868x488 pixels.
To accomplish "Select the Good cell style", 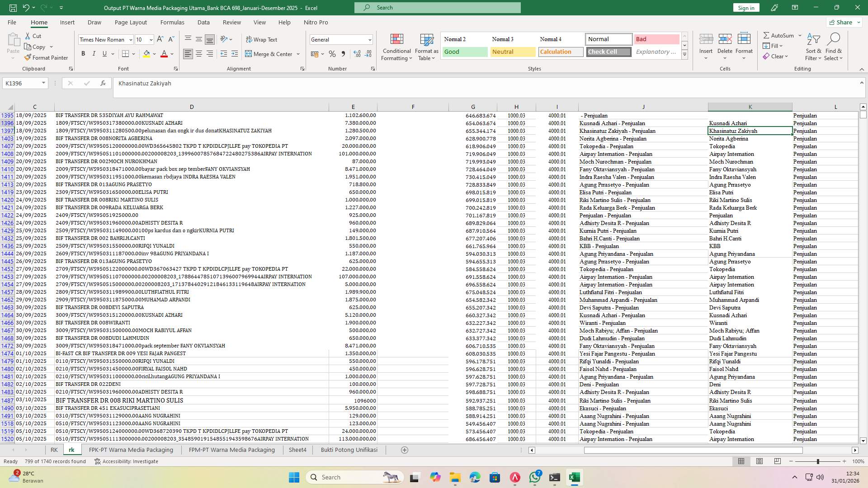I will click(464, 52).
